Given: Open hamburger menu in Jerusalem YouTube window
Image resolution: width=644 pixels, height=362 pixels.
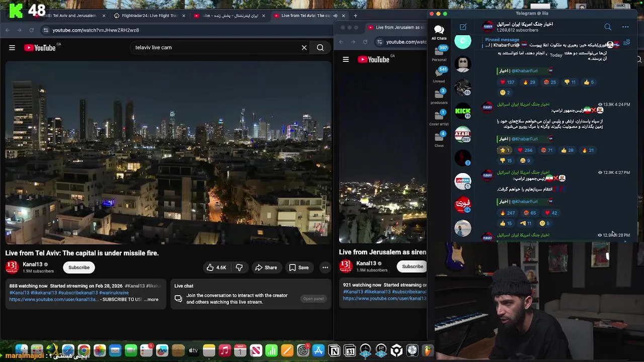Looking at the screenshot, I should pyautogui.click(x=346, y=59).
